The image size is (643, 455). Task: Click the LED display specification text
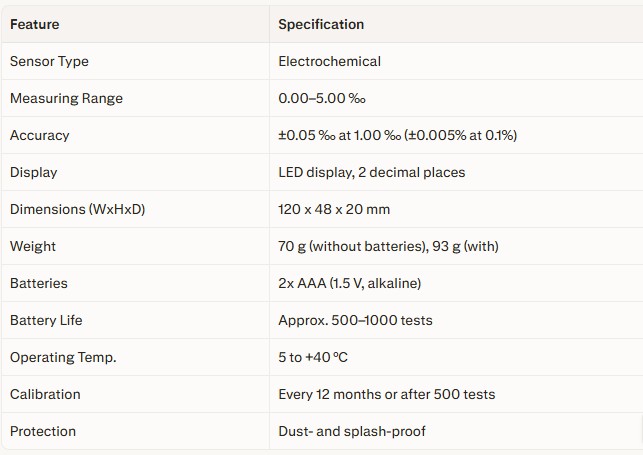tap(371, 172)
